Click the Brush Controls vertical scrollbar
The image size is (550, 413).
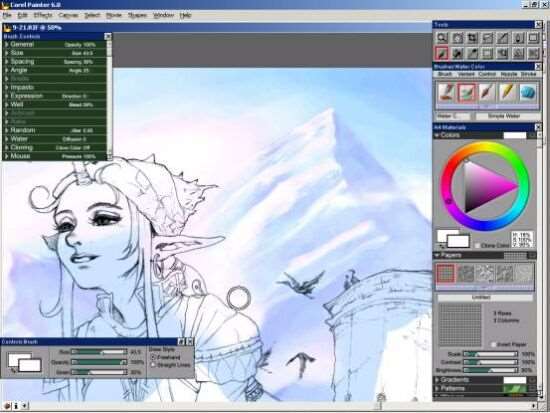pos(109,100)
